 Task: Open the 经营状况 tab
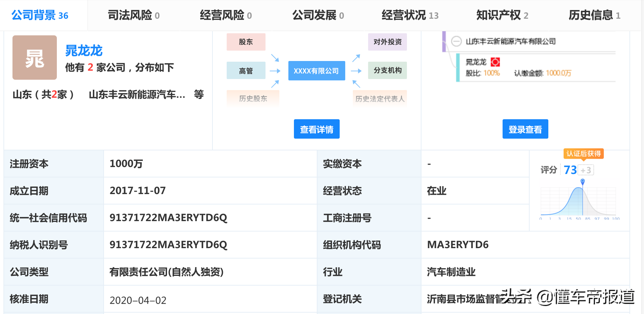[410, 15]
